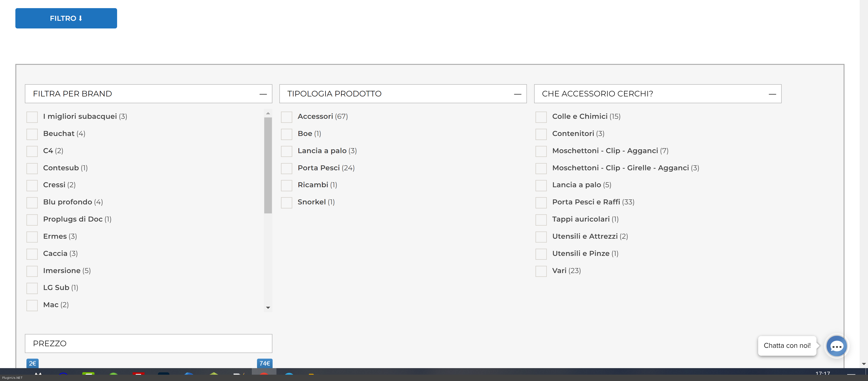Toggle the Snorkel checkbox

click(286, 203)
